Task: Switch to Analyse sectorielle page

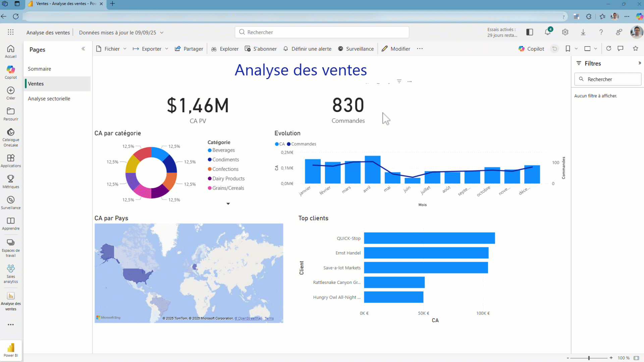Action: [x=49, y=99]
